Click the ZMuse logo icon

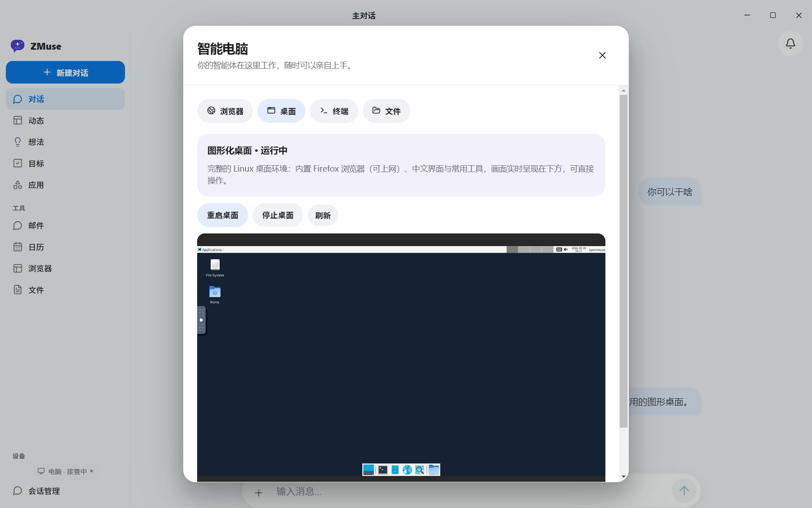click(18, 46)
